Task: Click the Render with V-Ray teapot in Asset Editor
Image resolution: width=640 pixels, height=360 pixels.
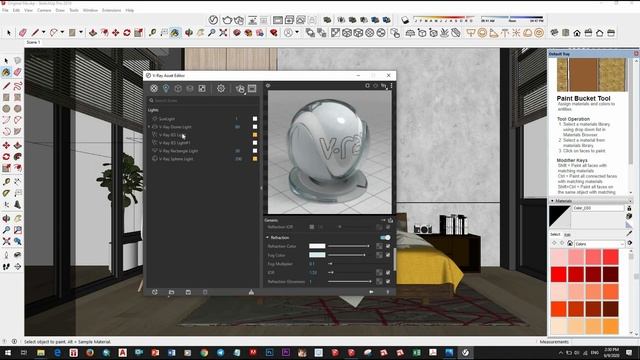Action: click(240, 89)
